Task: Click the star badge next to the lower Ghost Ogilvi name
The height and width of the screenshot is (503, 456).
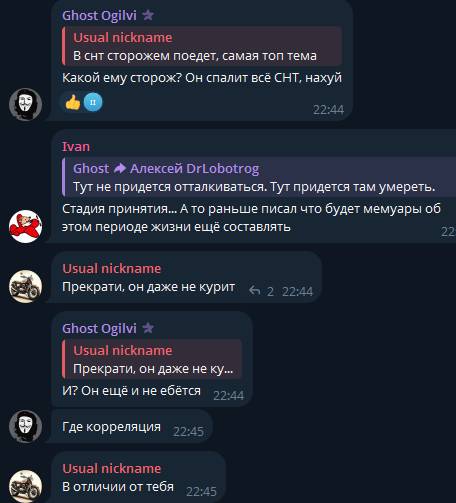Action: tap(148, 328)
